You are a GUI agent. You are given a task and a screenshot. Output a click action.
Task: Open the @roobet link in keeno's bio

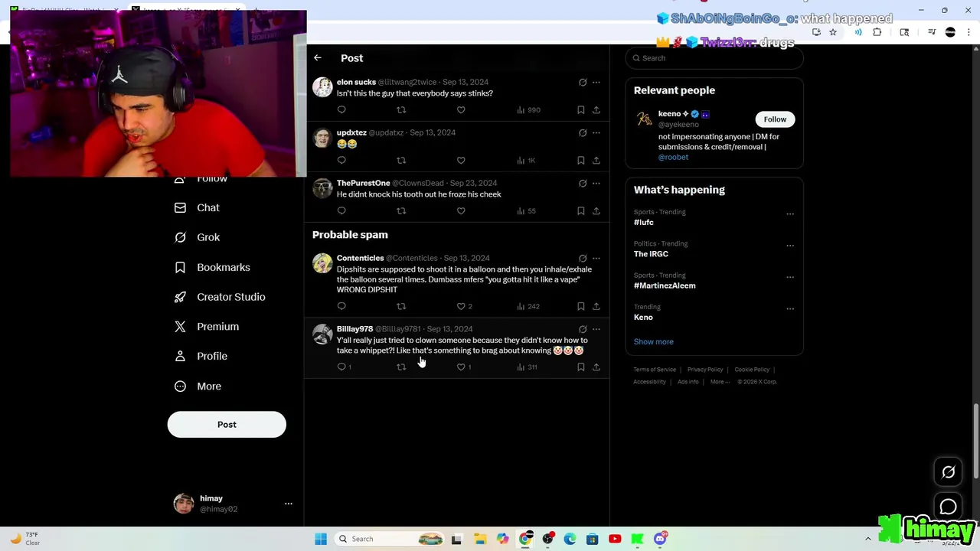(x=673, y=157)
